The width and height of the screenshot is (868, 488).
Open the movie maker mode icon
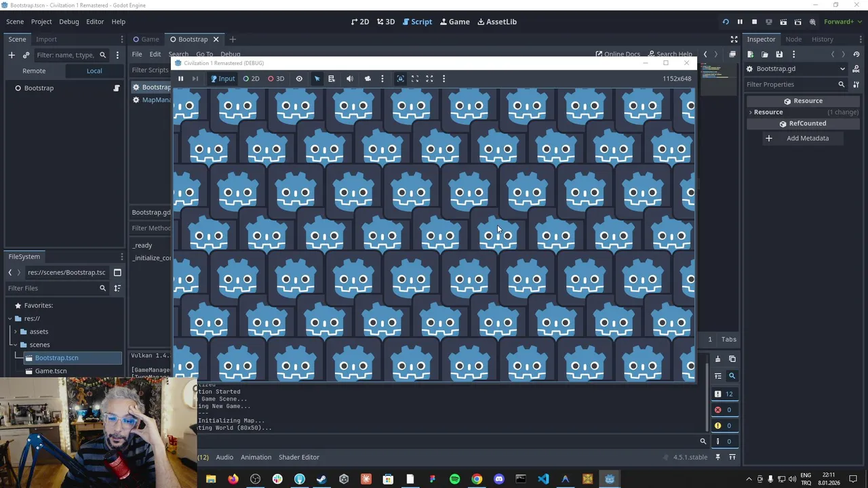(x=812, y=22)
